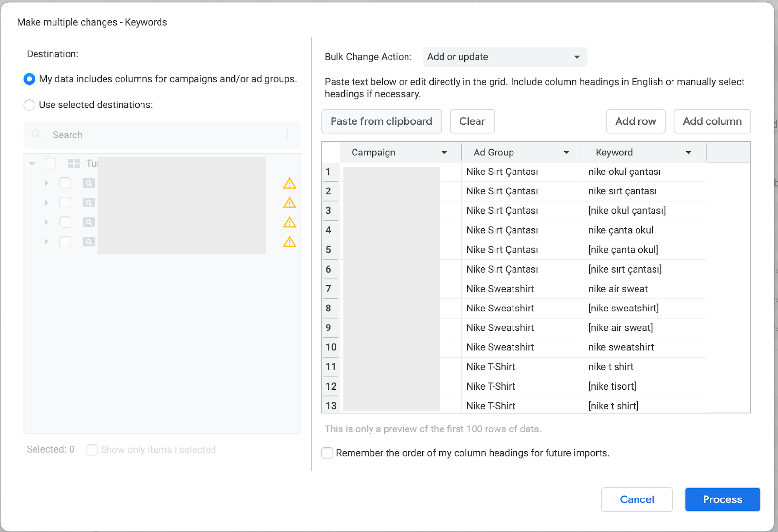Focus the destination Search field
The height and width of the screenshot is (532, 778).
[x=162, y=135]
